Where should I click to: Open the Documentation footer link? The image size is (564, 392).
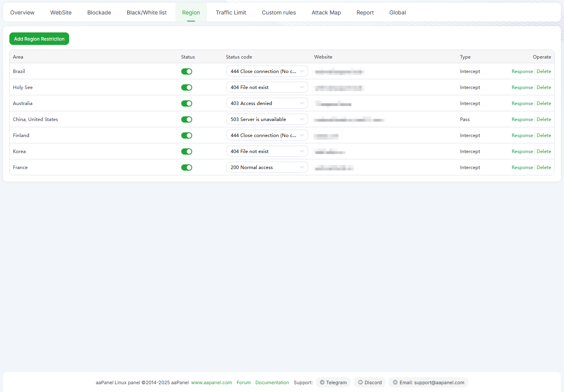coord(272,383)
